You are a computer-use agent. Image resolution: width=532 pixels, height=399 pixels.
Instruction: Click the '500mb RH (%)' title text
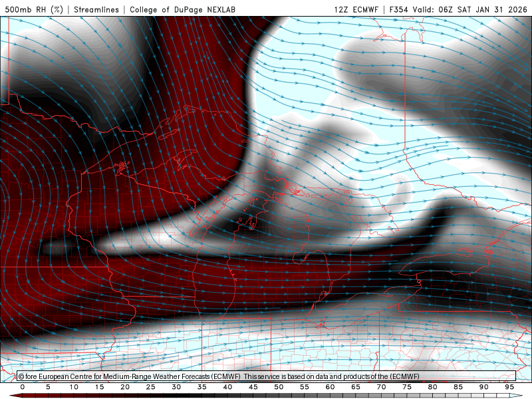coord(34,9)
